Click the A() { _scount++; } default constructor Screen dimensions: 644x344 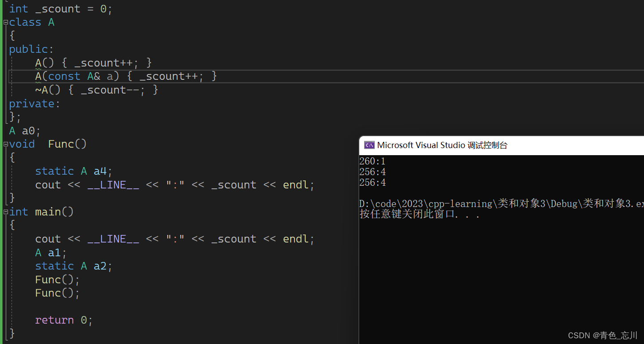click(x=94, y=63)
